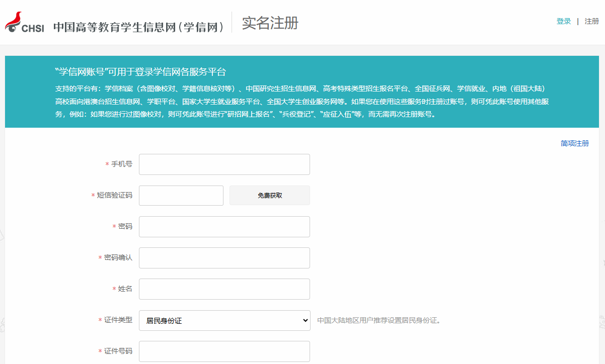Click the 证件号码 input field

(224, 351)
